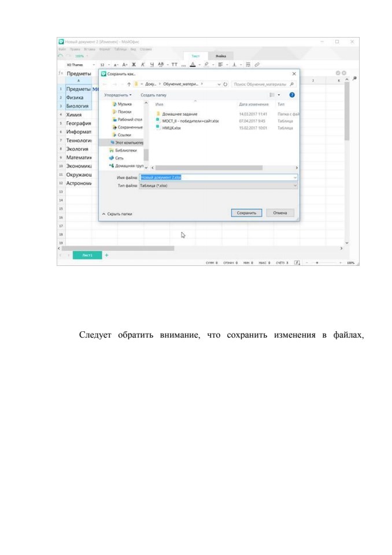The image size is (392, 555).
Task: Collapse folders with Скрыть папки
Action: [117, 214]
